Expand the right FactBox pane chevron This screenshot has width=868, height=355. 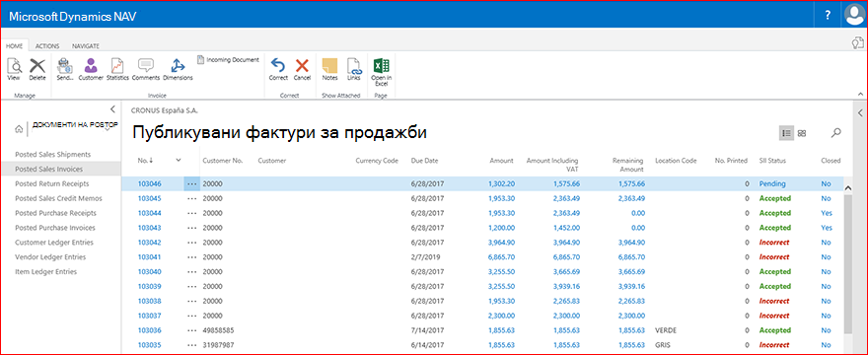tap(860, 113)
